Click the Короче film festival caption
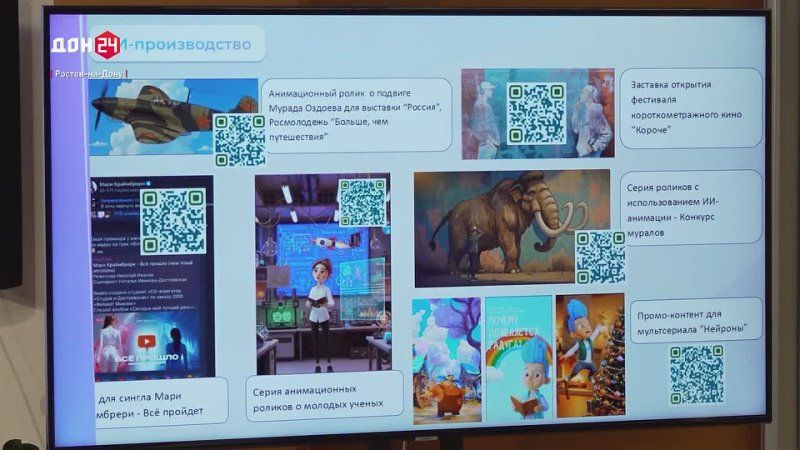 [x=691, y=108]
